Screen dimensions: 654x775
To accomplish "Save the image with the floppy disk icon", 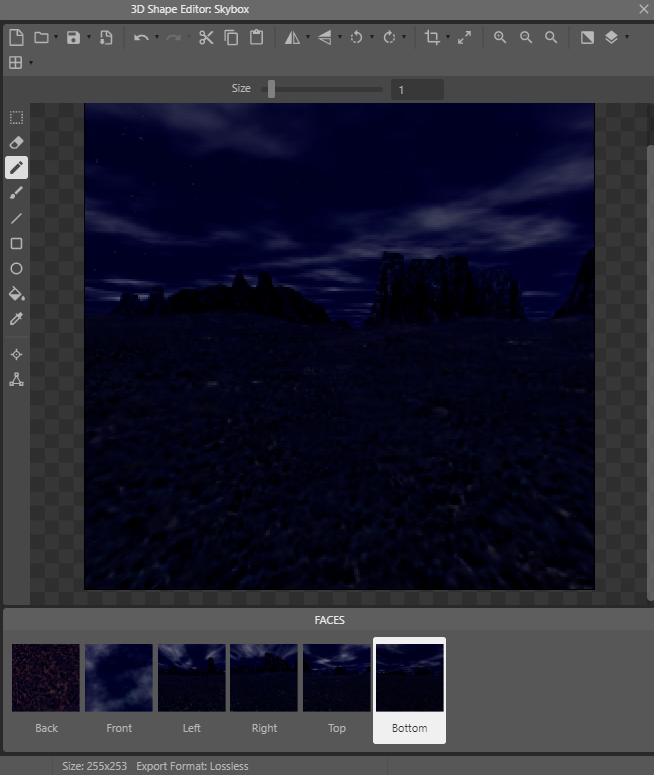I will (x=74, y=38).
